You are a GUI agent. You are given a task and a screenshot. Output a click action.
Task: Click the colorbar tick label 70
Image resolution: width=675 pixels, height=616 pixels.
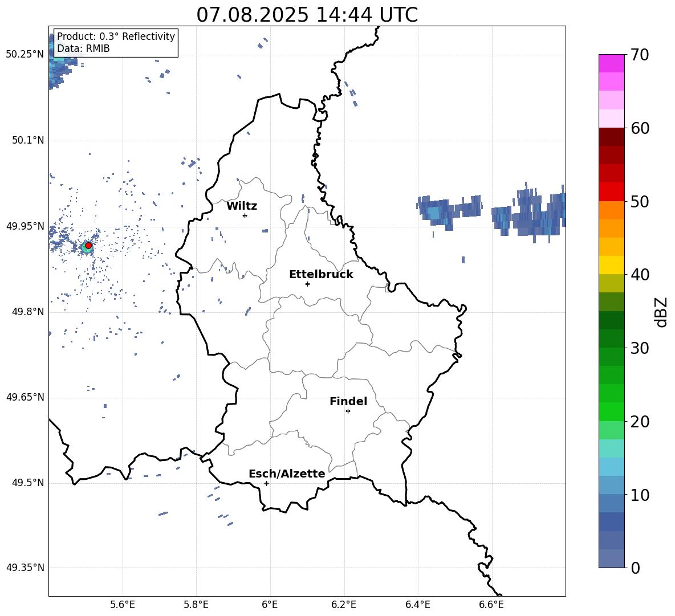click(x=640, y=55)
